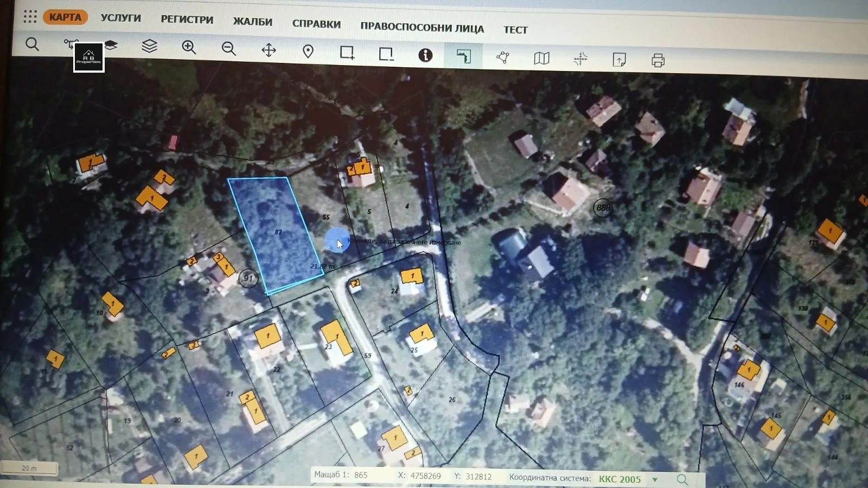This screenshot has width=868, height=488.
Task: Select the polygon area drawing tool
Action: (x=503, y=57)
